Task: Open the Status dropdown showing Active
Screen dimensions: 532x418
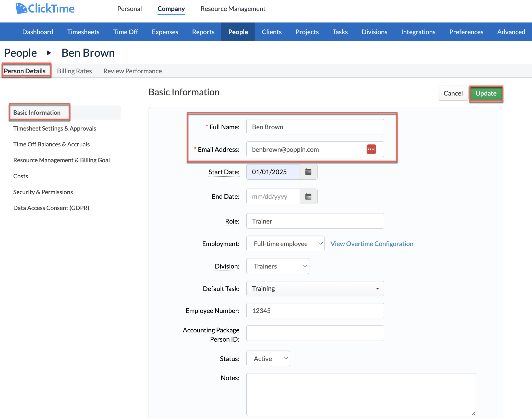Action: (268, 359)
